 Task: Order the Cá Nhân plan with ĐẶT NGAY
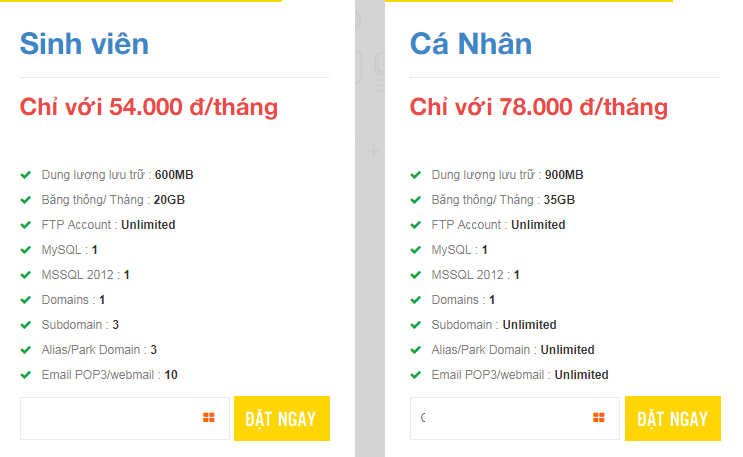[x=673, y=419]
